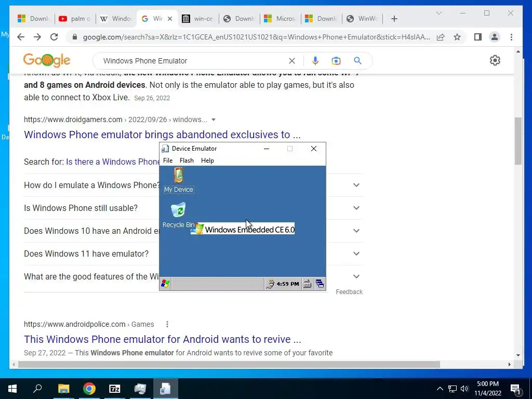This screenshot has width=532, height=399.
Task: Submit search with the magnifier icon
Action: pos(357,61)
